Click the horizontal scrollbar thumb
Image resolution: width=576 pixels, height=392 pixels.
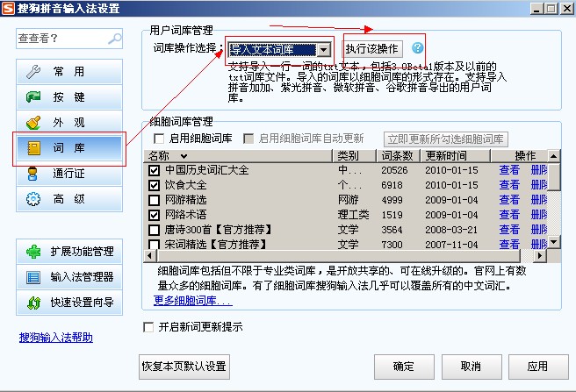click(338, 256)
